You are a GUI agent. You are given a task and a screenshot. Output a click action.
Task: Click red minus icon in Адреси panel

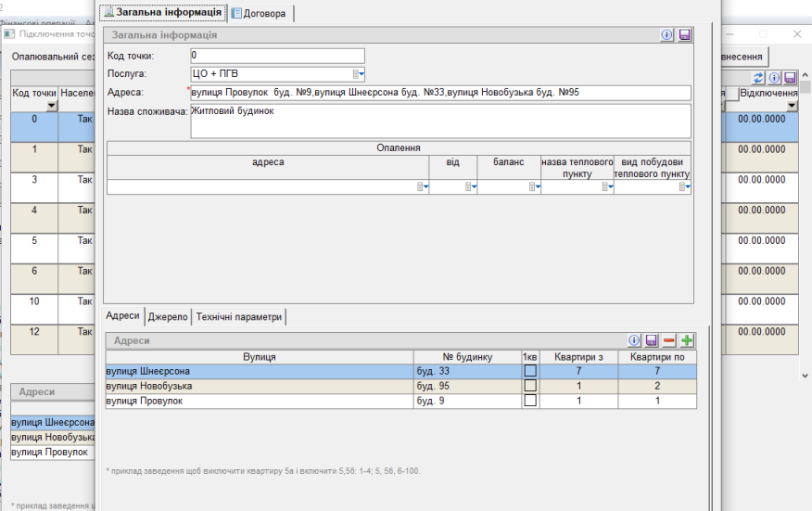click(x=669, y=341)
